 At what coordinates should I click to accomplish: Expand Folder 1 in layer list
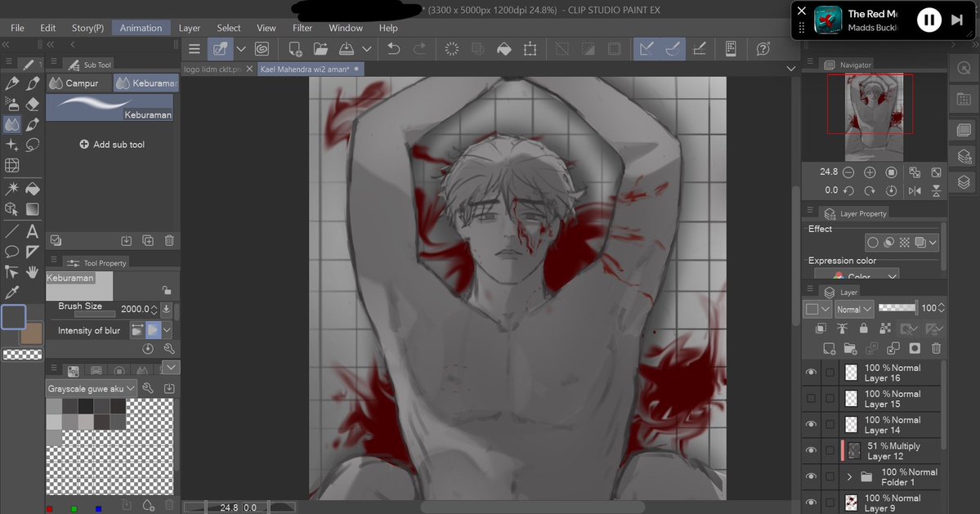pyautogui.click(x=848, y=477)
